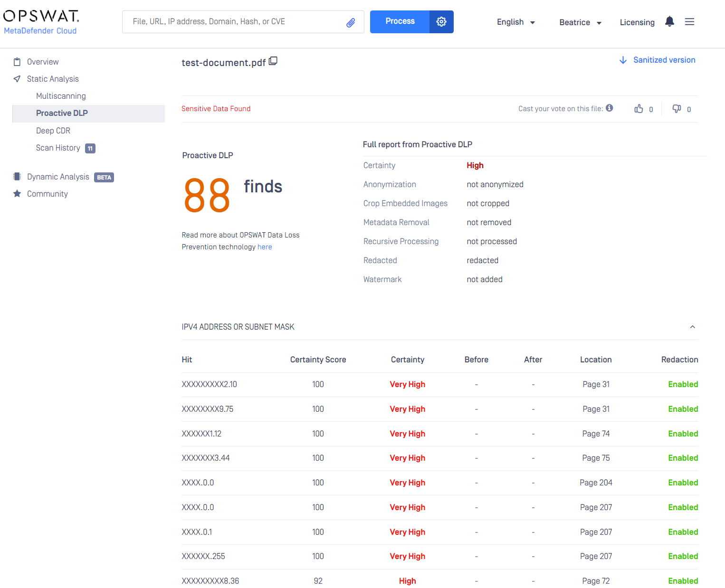
Task: Select Static Analysis in the sidebar
Action: (53, 79)
